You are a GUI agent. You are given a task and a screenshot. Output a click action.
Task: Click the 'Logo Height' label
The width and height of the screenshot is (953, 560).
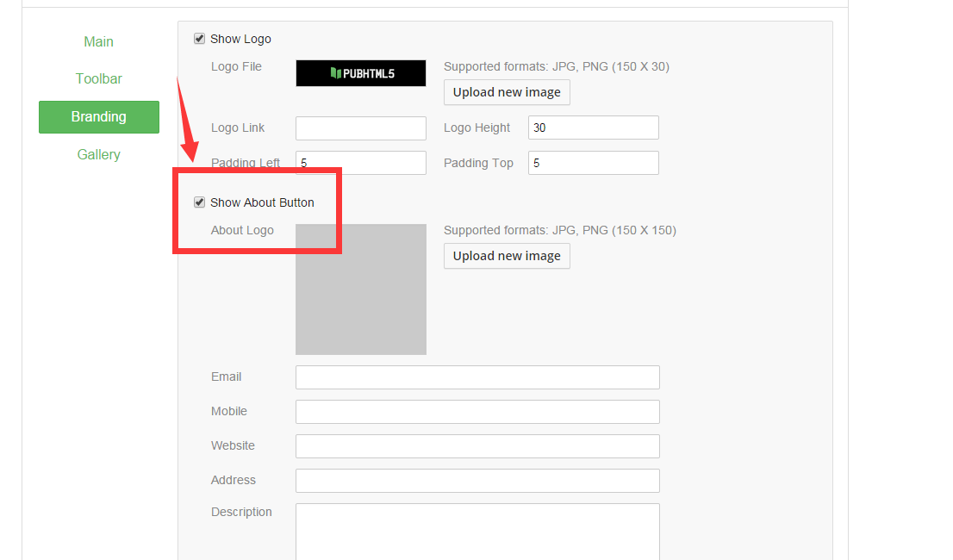(x=476, y=128)
